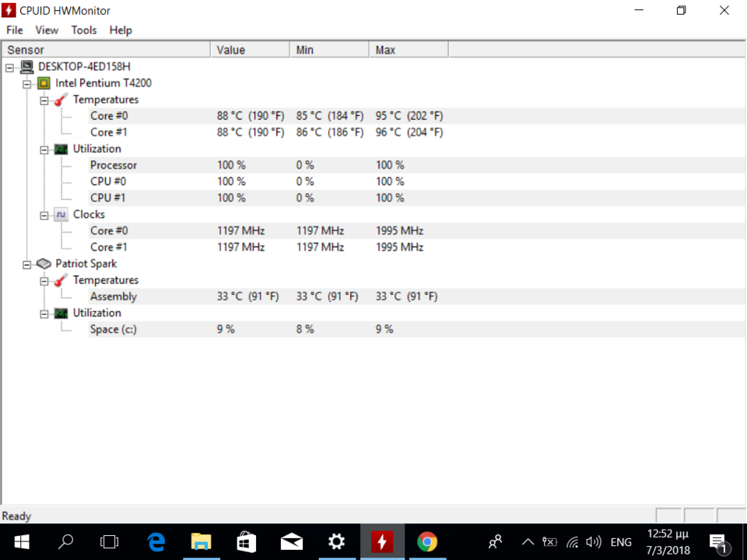Open Task View from the taskbar

(110, 542)
